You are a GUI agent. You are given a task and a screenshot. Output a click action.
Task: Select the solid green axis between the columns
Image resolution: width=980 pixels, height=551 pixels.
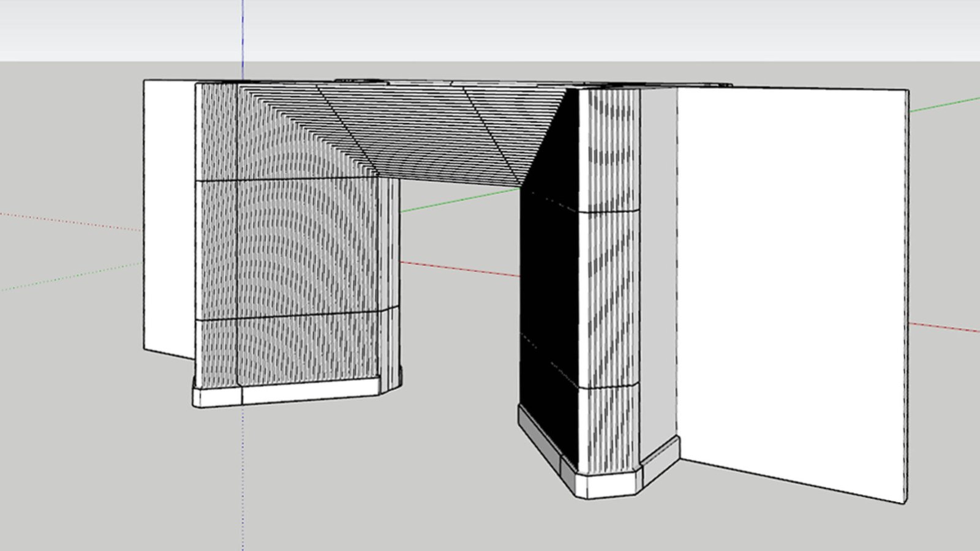459,201
